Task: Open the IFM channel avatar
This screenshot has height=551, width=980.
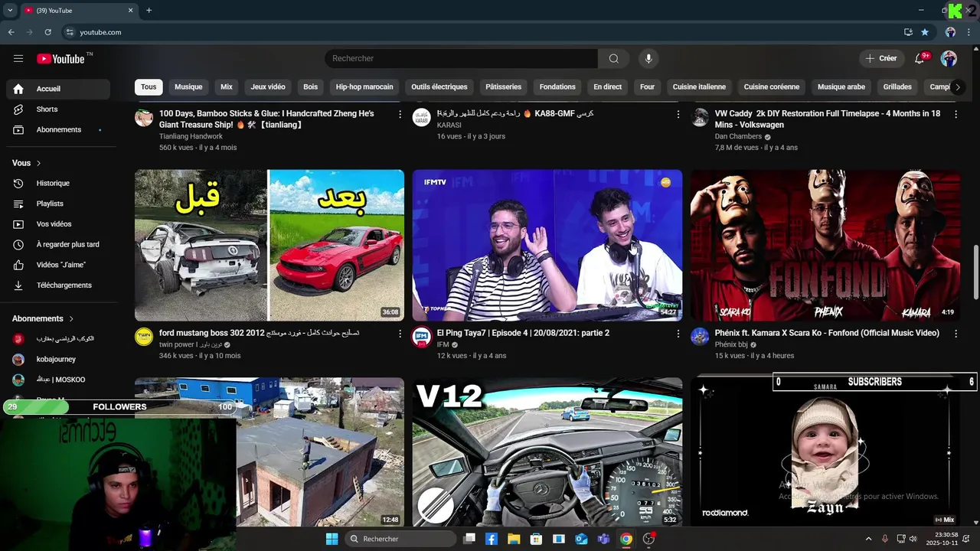Action: point(422,337)
